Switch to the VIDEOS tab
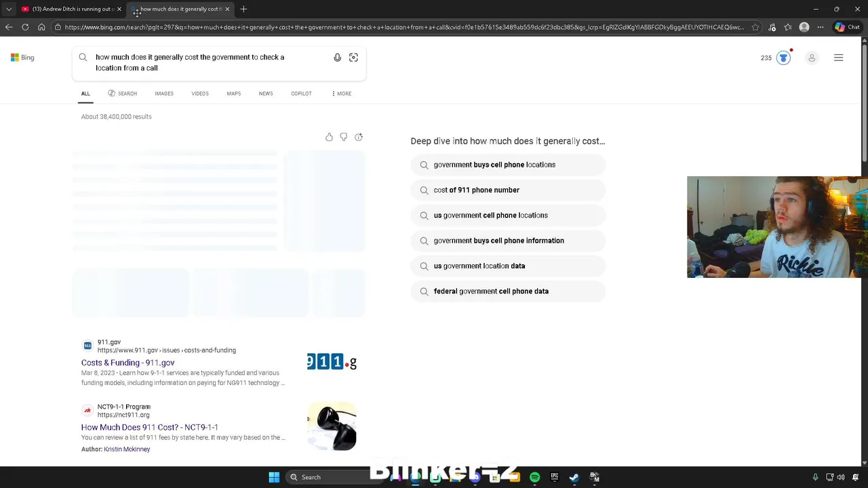This screenshot has width=868, height=488. [200, 94]
